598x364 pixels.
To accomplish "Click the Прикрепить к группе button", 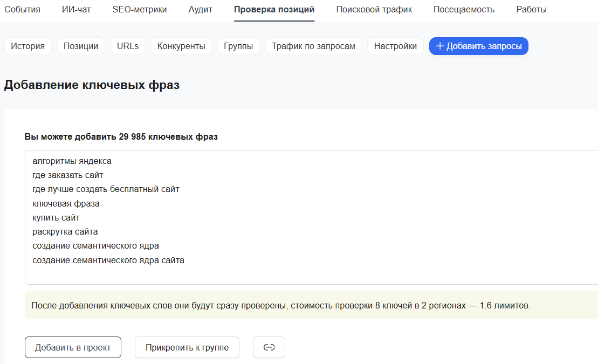I will [187, 347].
